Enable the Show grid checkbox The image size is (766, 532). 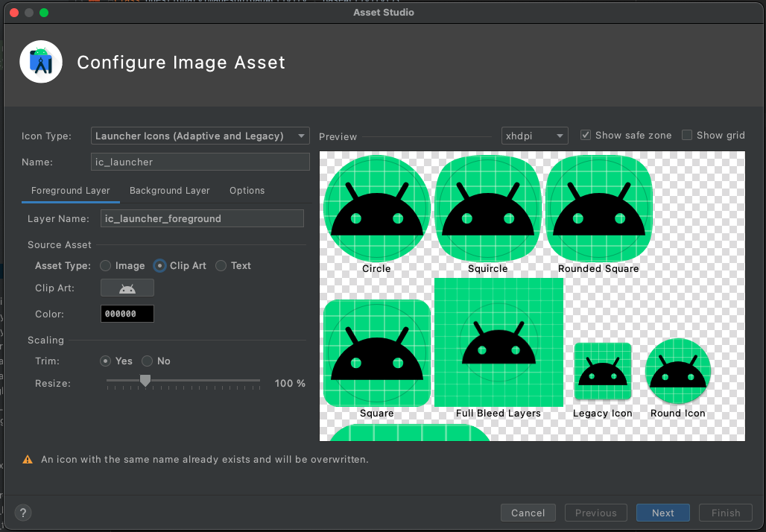(x=687, y=135)
